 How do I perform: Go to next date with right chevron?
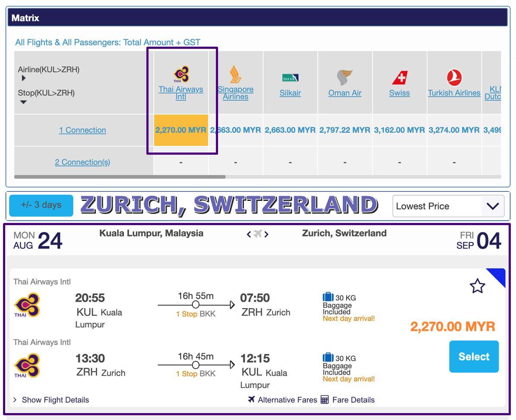coord(266,234)
